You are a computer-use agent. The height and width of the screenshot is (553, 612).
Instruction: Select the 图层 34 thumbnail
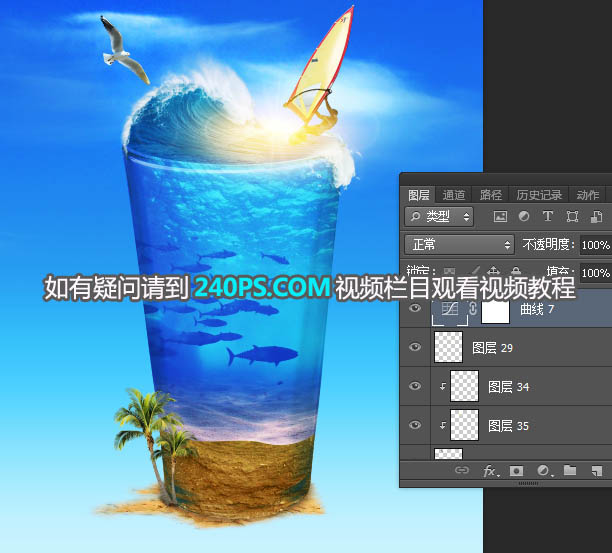pos(464,386)
